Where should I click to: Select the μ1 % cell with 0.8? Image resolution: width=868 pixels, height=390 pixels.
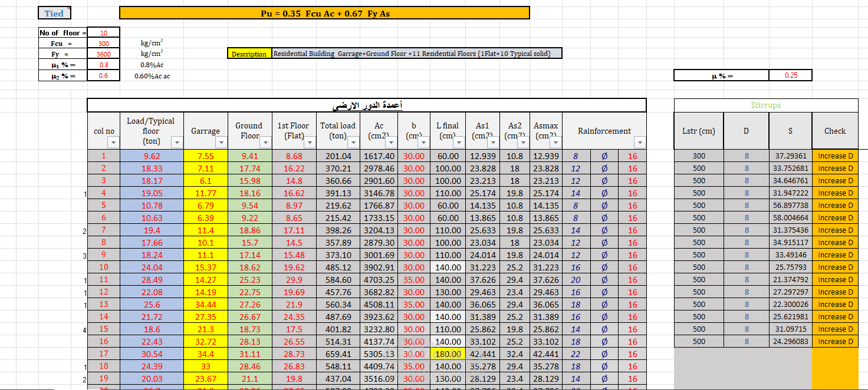click(x=103, y=65)
